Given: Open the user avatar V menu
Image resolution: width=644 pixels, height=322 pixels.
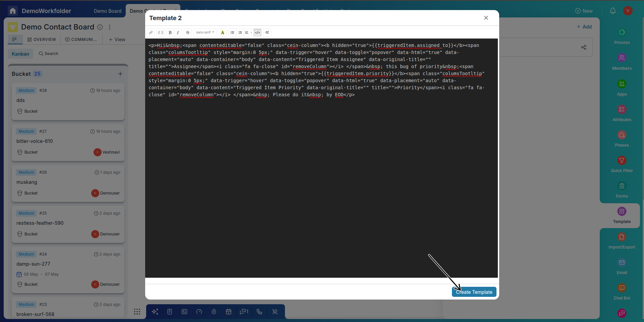Looking at the screenshot, I should (x=628, y=11).
